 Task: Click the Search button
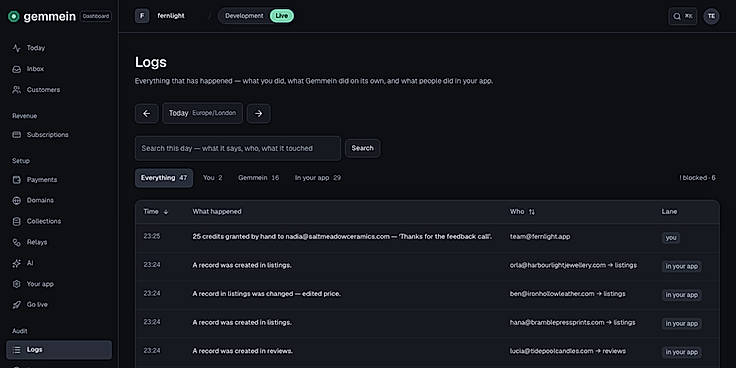362,148
